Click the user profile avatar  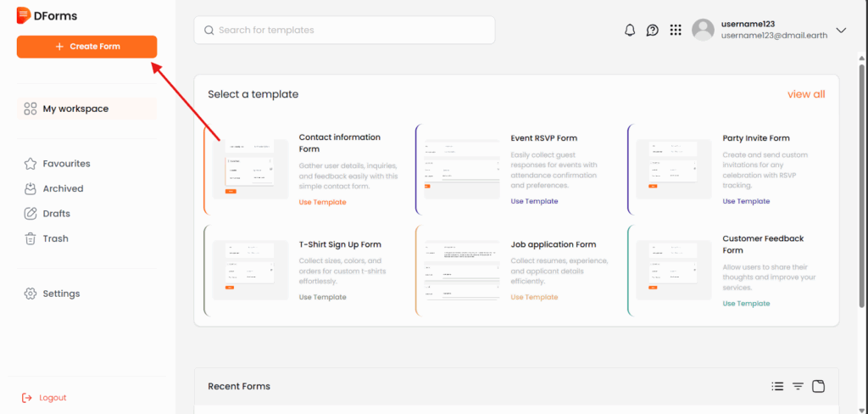point(703,31)
